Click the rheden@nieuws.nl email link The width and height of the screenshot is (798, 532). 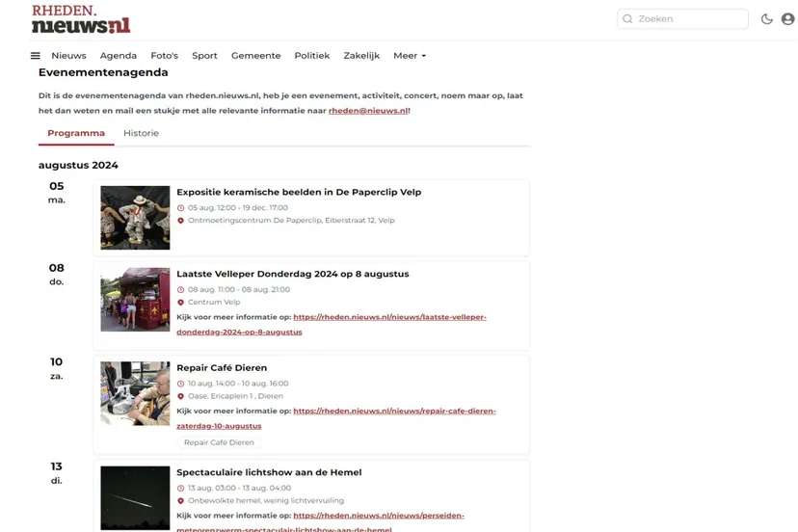(x=367, y=111)
